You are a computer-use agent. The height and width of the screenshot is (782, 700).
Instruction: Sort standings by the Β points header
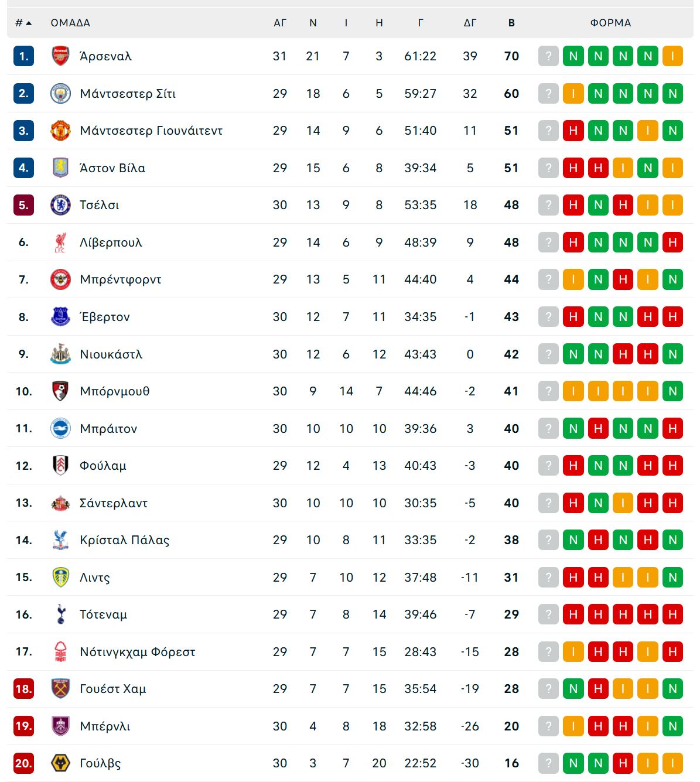tap(511, 23)
